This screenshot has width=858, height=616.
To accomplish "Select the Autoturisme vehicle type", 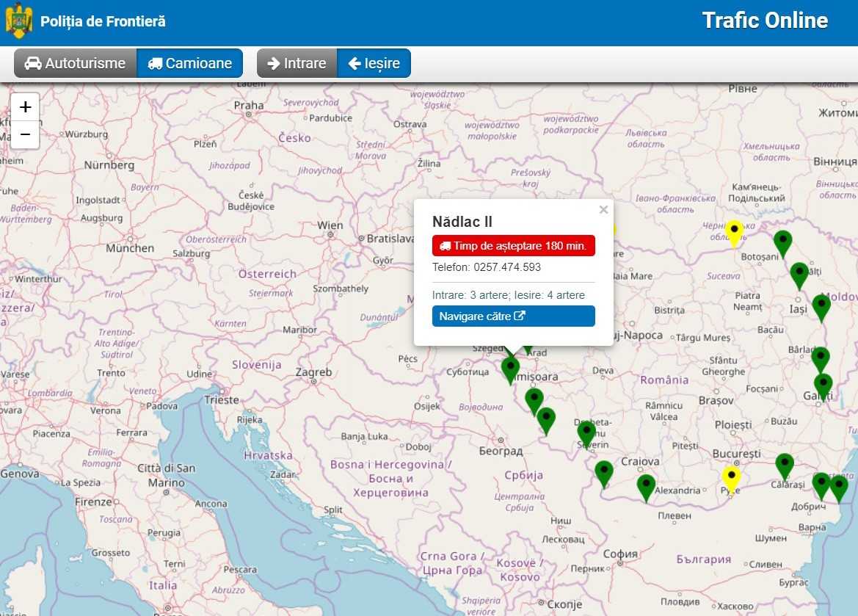I will tap(76, 63).
